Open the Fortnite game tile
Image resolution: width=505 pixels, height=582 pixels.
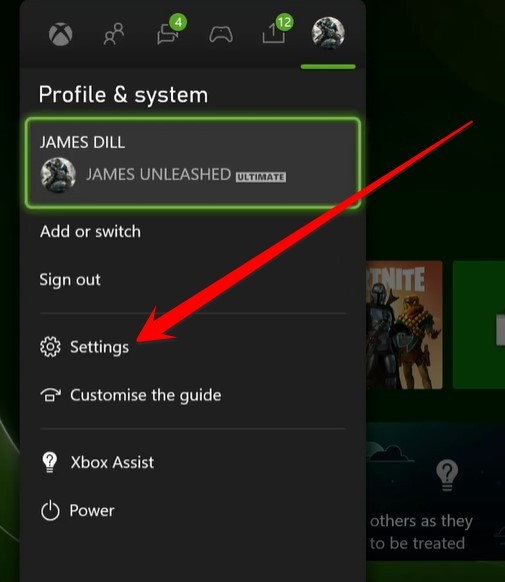(404, 325)
